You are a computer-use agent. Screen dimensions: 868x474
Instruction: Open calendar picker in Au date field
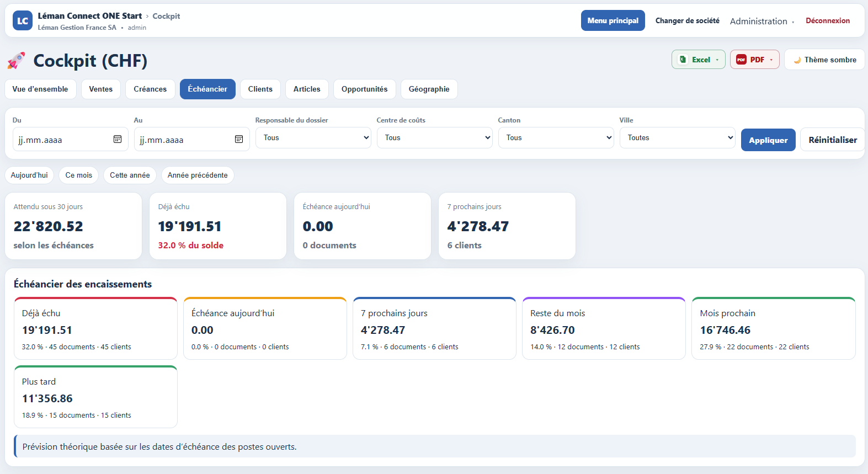click(x=239, y=139)
